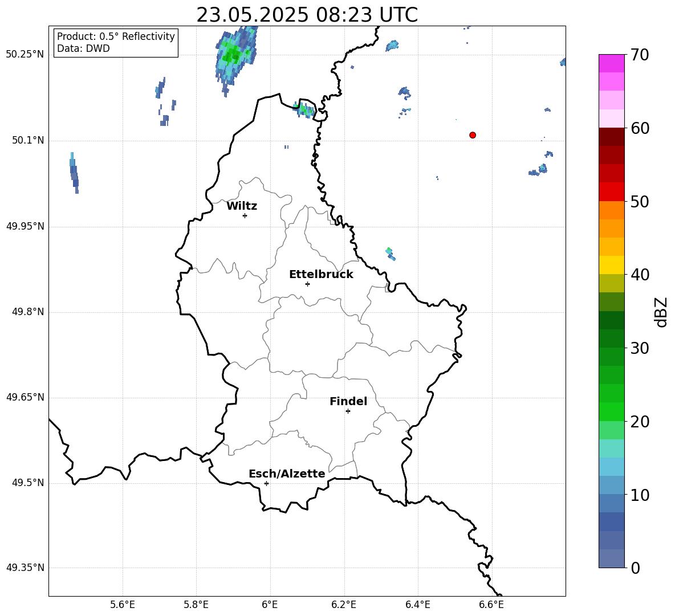Click the Ettelbruck station cross marker
This screenshot has width=675, height=616.
point(307,284)
